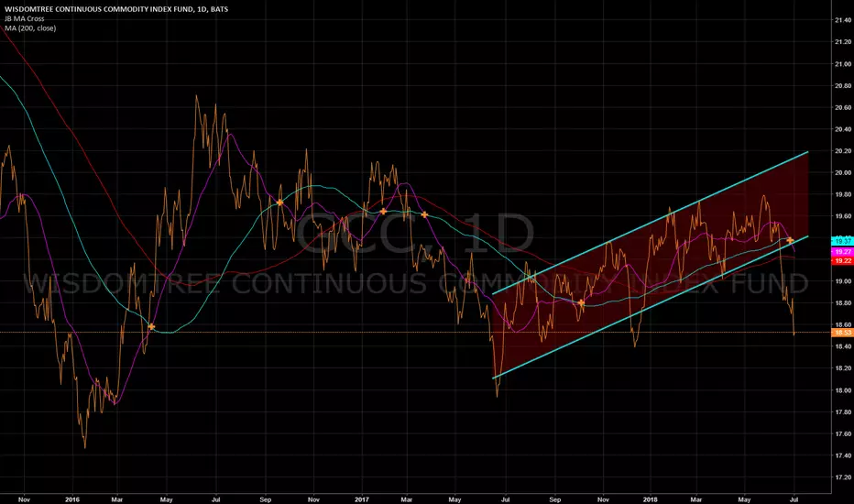Image resolution: width=854 pixels, height=504 pixels.
Task: Click the MA cross marker inside the red channel
Action: 581,302
